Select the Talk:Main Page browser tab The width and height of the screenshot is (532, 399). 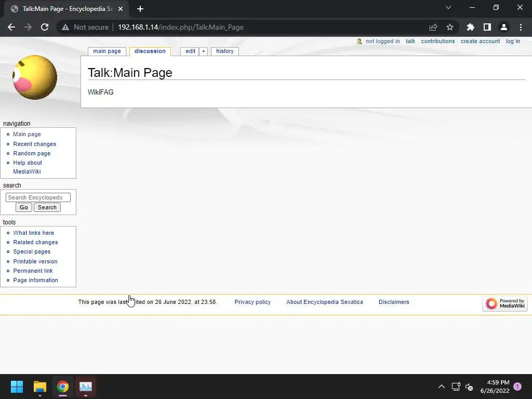[66, 9]
